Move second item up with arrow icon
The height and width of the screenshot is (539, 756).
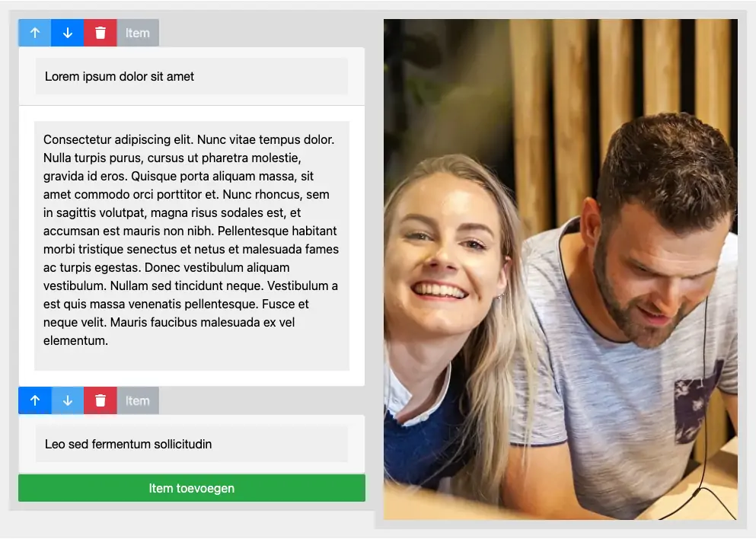point(35,400)
